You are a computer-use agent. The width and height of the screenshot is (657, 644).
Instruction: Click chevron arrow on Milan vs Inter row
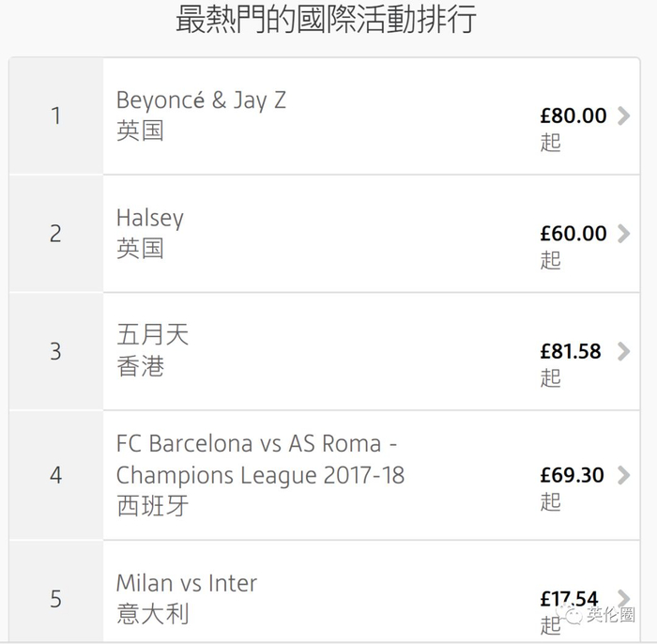pos(623,598)
